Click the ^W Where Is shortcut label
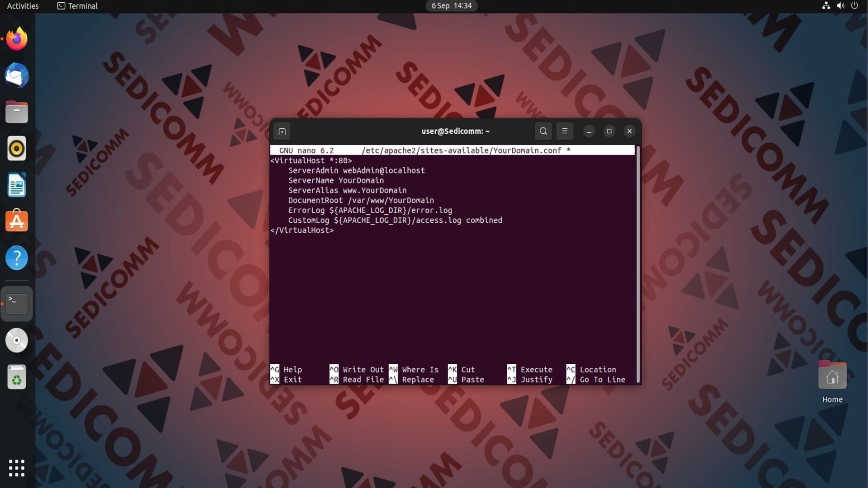Screen dimensions: 868x488 pos(414,370)
